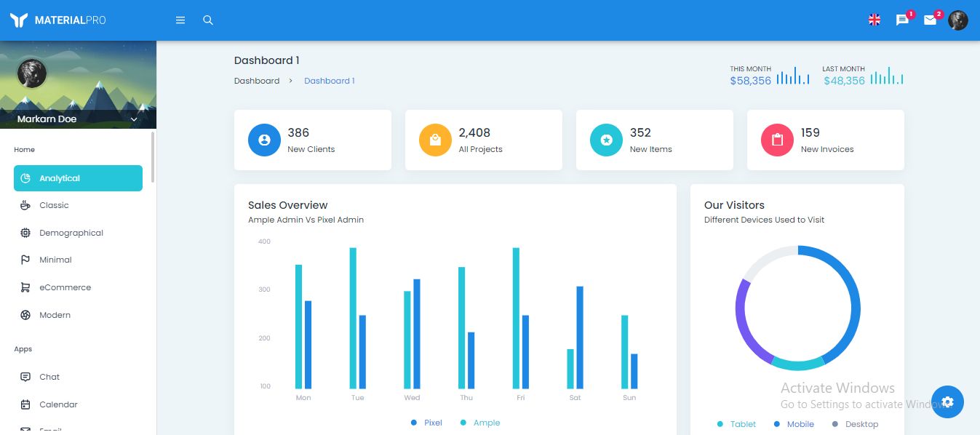
Task: Open the UK flag language selector
Action: tap(875, 20)
